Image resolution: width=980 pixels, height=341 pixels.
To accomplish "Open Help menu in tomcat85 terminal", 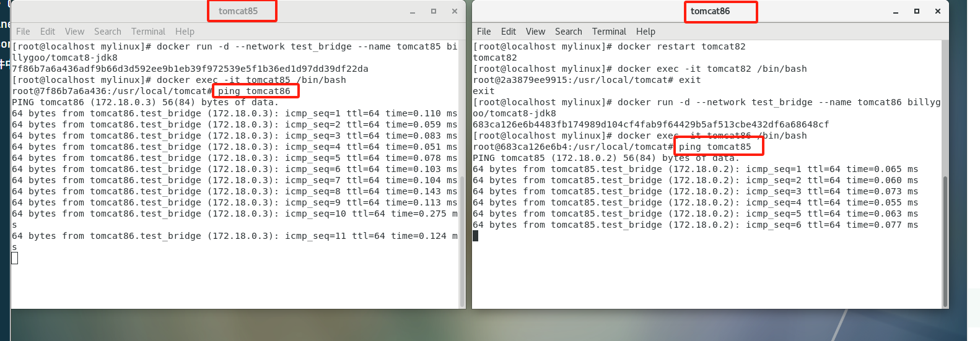I will 185,32.
